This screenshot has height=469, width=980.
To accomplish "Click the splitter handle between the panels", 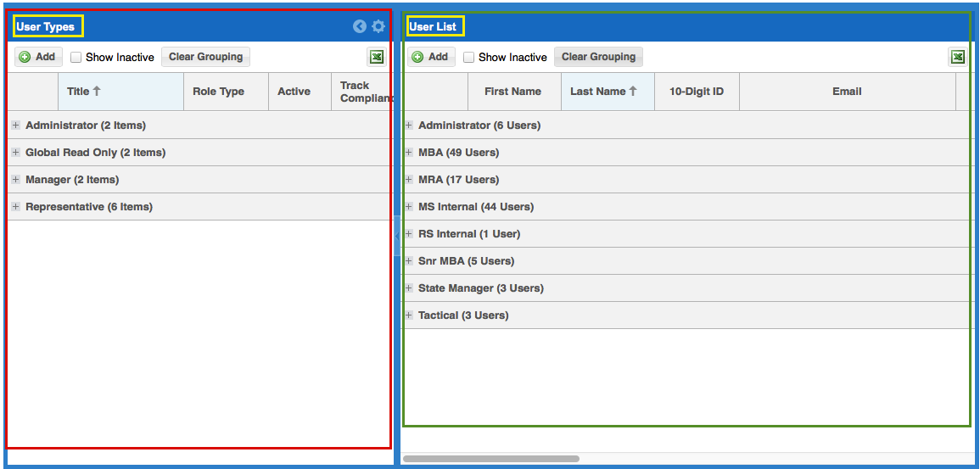I will [x=396, y=236].
